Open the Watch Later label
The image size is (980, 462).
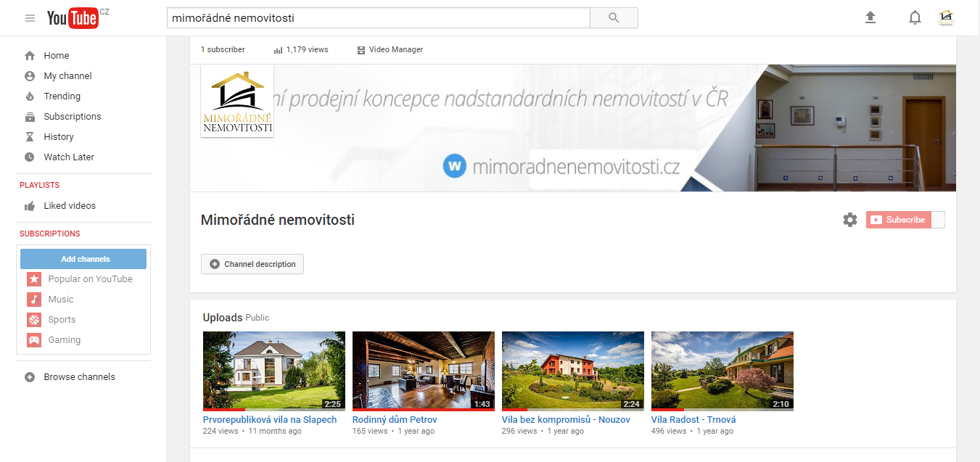click(x=69, y=157)
